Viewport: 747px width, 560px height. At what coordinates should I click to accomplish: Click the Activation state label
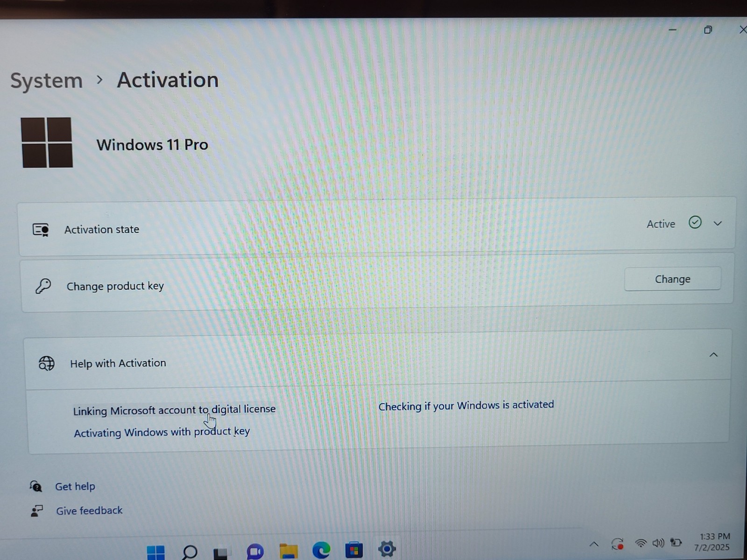click(102, 230)
